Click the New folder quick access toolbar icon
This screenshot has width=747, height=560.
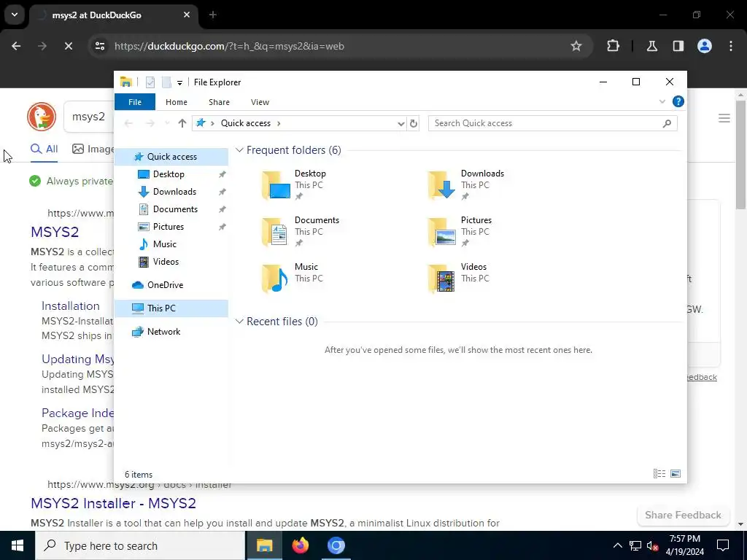click(166, 82)
